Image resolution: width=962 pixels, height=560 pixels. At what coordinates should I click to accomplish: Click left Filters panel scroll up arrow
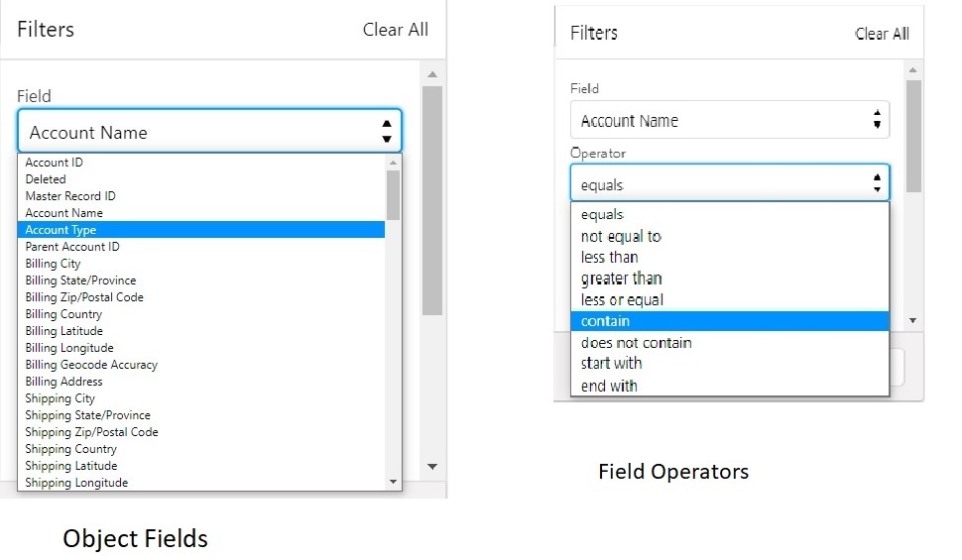(432, 74)
